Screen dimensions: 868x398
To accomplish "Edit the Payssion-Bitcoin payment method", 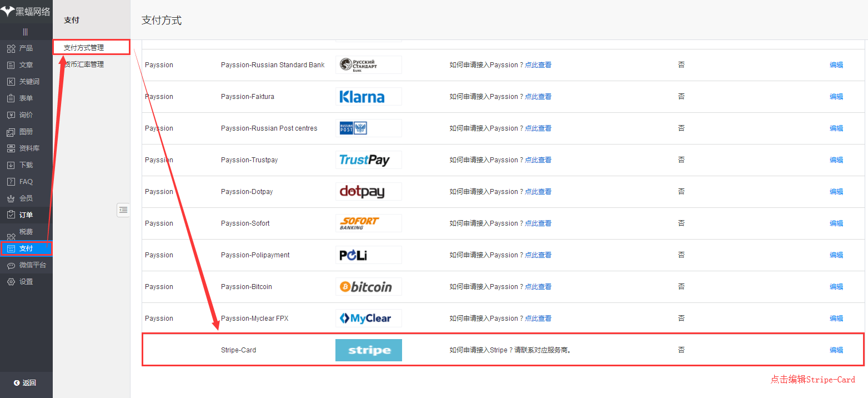I will click(836, 287).
